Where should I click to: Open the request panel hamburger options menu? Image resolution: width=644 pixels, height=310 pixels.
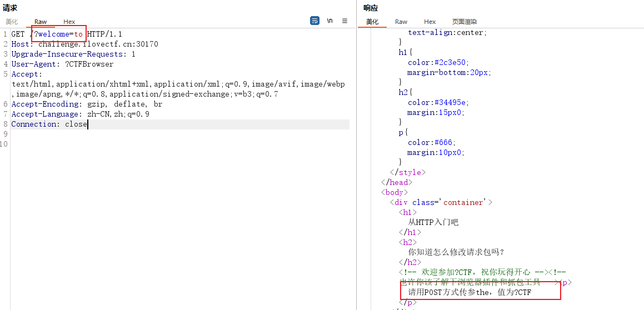(x=345, y=21)
